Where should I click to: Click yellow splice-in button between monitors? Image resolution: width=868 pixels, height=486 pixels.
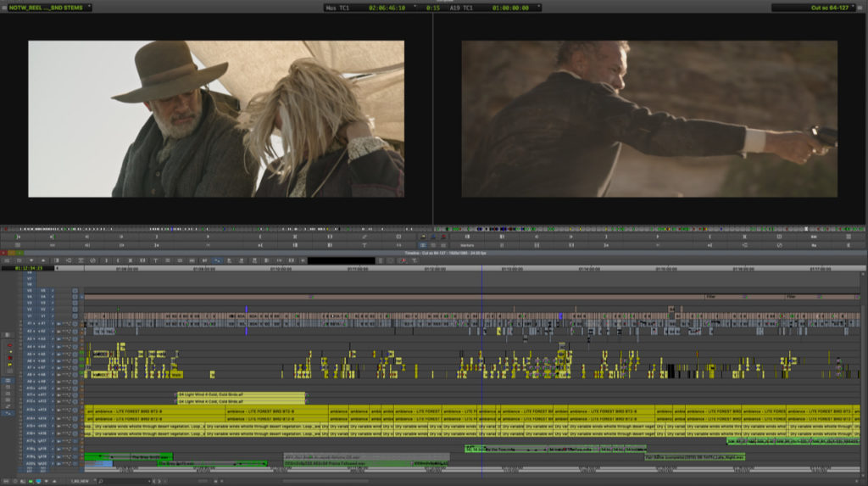[x=423, y=237]
